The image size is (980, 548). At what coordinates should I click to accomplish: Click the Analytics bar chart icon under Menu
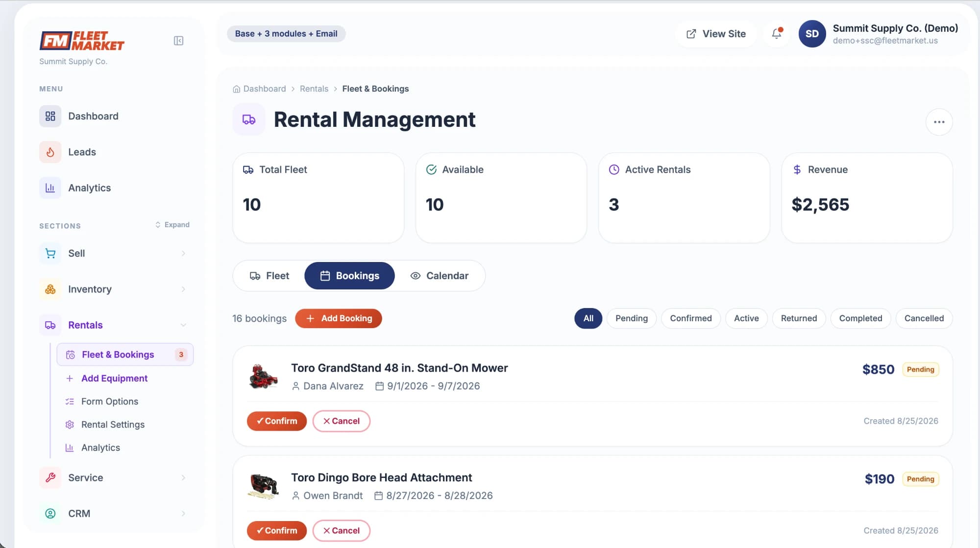[x=50, y=188]
